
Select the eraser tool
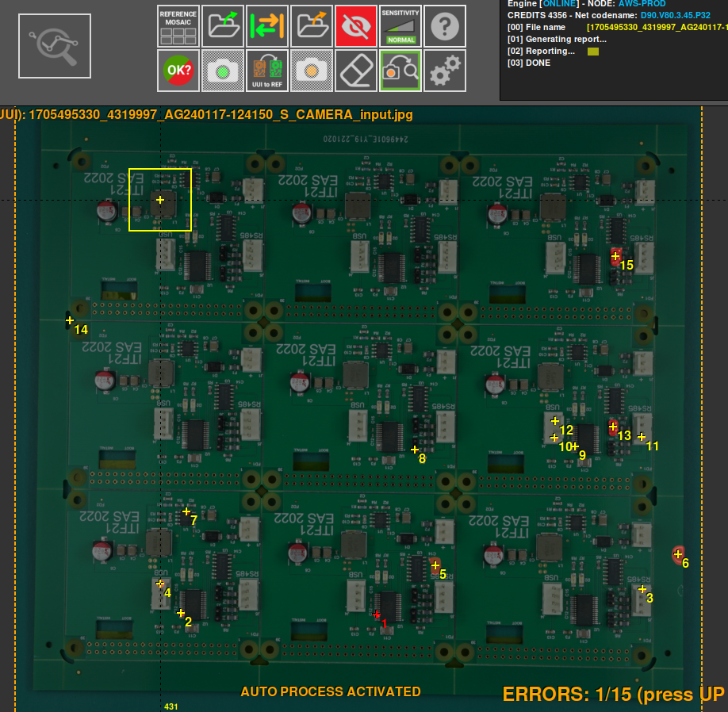(356, 71)
